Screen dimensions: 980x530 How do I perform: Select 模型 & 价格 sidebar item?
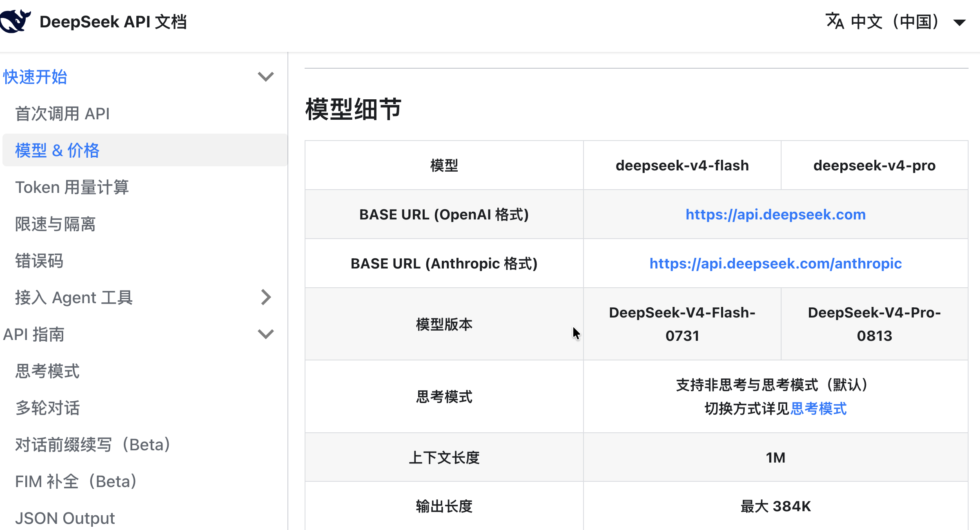point(145,150)
